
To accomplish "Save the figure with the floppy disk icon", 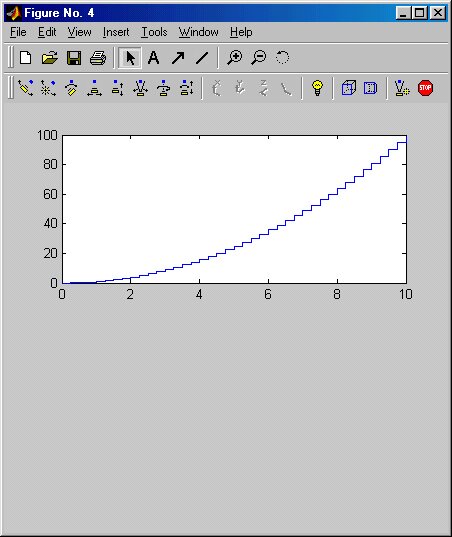I will pyautogui.click(x=74, y=58).
